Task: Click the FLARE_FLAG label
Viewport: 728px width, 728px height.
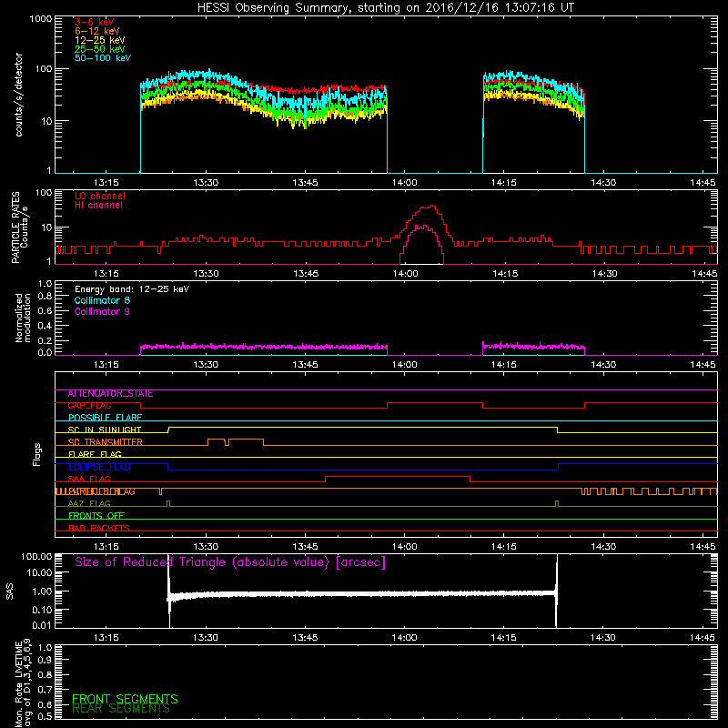Action: pyautogui.click(x=95, y=454)
